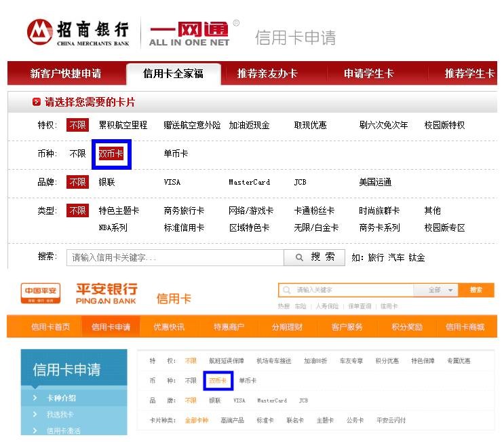Image resolution: width=504 pixels, height=442 pixels.
Task: Click the 中国平安 orange badge logo
Action: coord(41,293)
